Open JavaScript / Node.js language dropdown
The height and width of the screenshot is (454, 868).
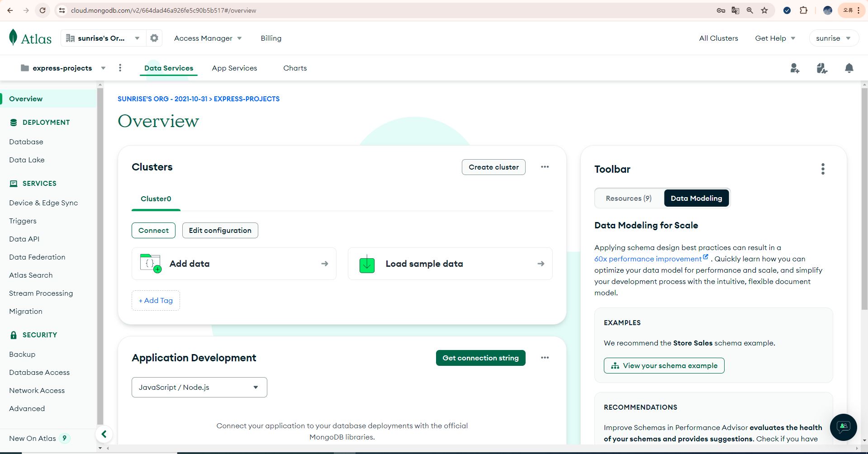pos(199,388)
